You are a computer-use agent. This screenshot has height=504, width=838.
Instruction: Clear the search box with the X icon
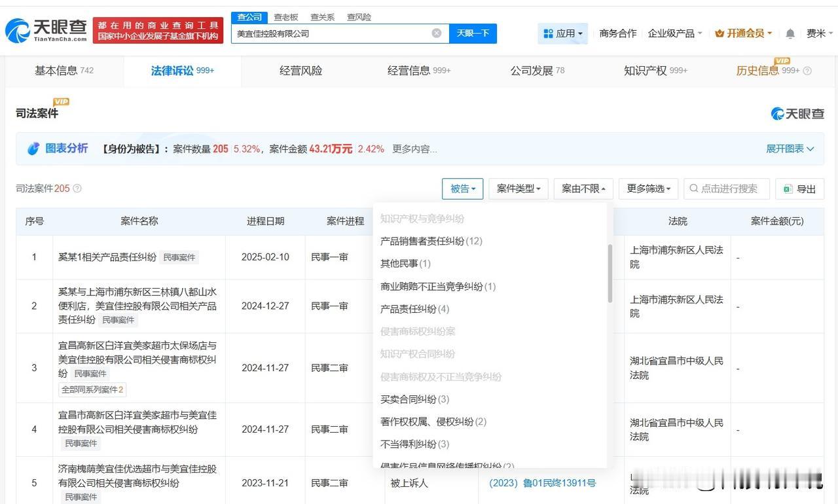point(437,33)
